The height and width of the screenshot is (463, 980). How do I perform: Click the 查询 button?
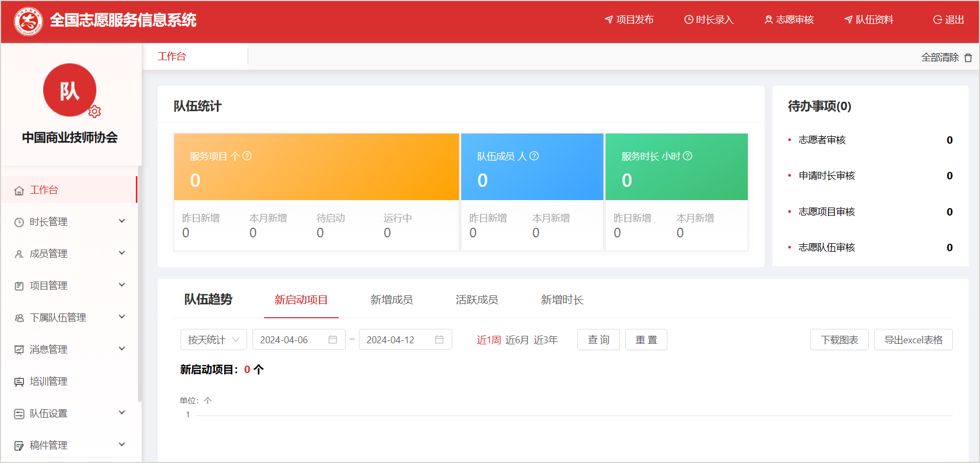[598, 340]
